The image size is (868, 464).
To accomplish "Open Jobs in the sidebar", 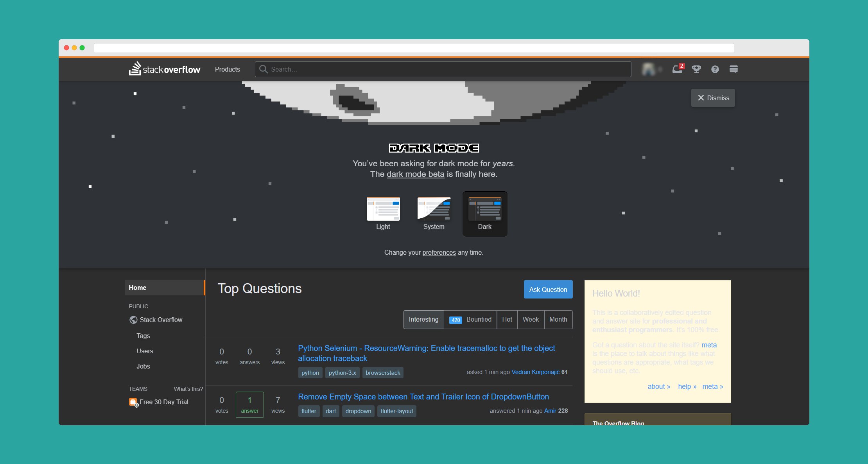I will pos(143,366).
